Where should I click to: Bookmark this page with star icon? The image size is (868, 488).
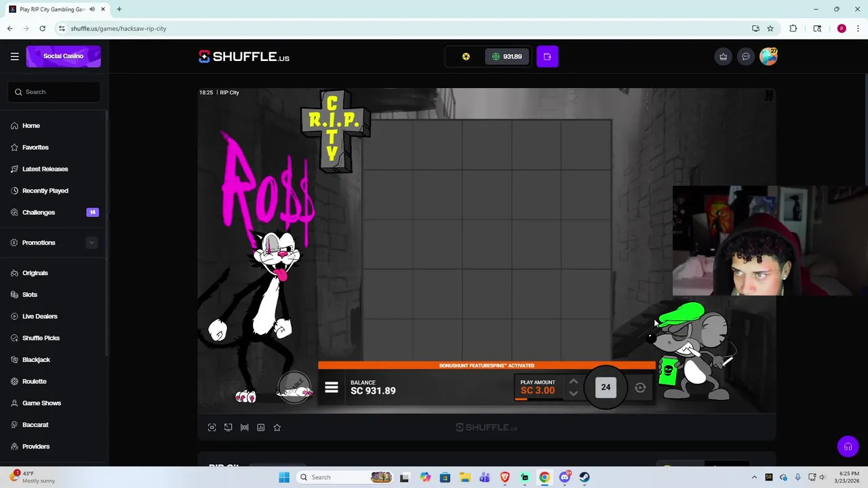click(x=770, y=28)
